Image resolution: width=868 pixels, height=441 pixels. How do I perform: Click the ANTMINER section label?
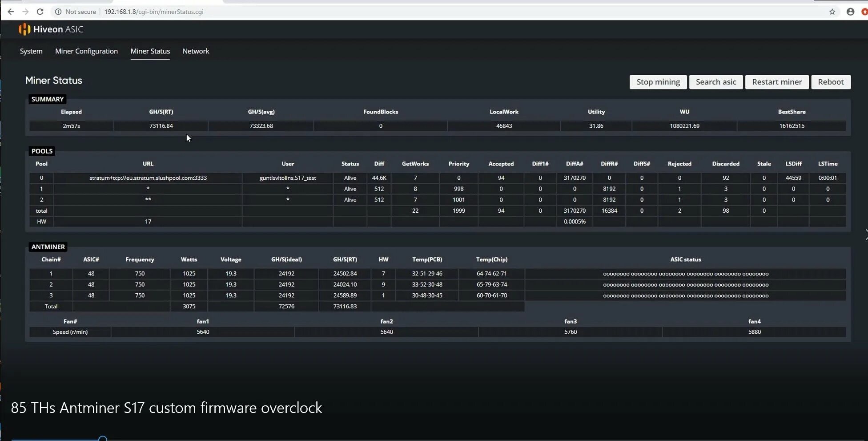[x=48, y=247]
